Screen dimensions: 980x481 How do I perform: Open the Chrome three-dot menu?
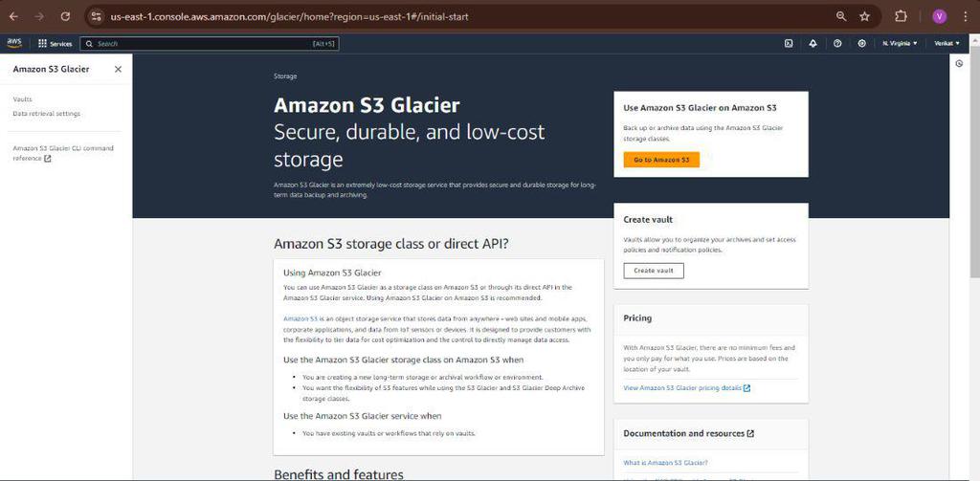966,16
